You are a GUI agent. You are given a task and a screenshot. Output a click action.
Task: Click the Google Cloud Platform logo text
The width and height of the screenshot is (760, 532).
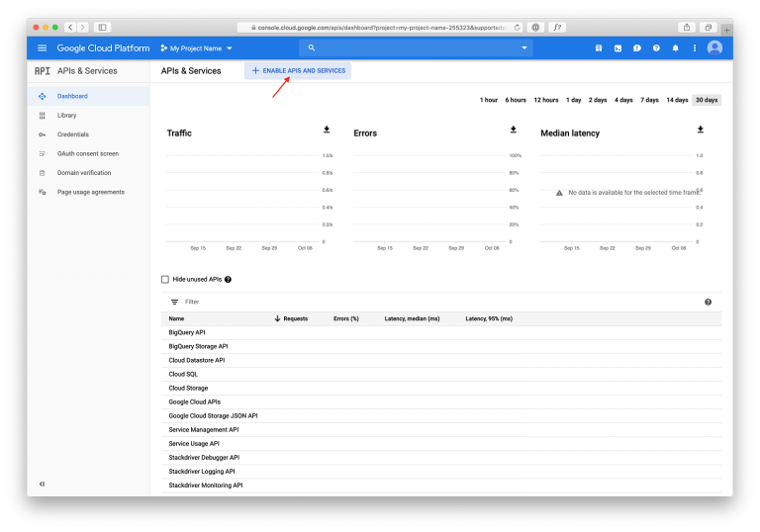pyautogui.click(x=103, y=48)
